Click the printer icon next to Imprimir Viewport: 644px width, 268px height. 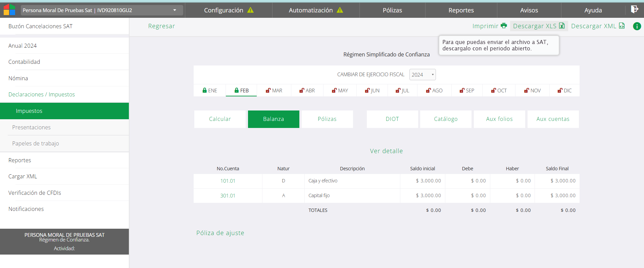point(504,26)
